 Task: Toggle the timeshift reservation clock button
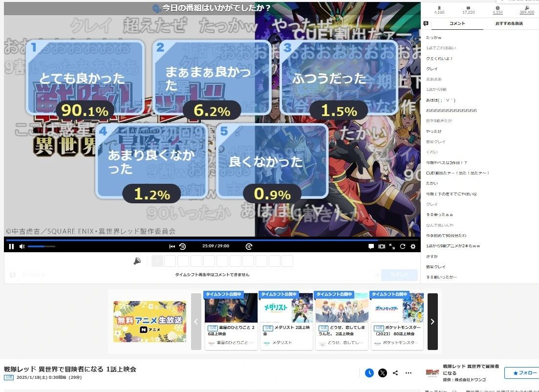pos(370,373)
